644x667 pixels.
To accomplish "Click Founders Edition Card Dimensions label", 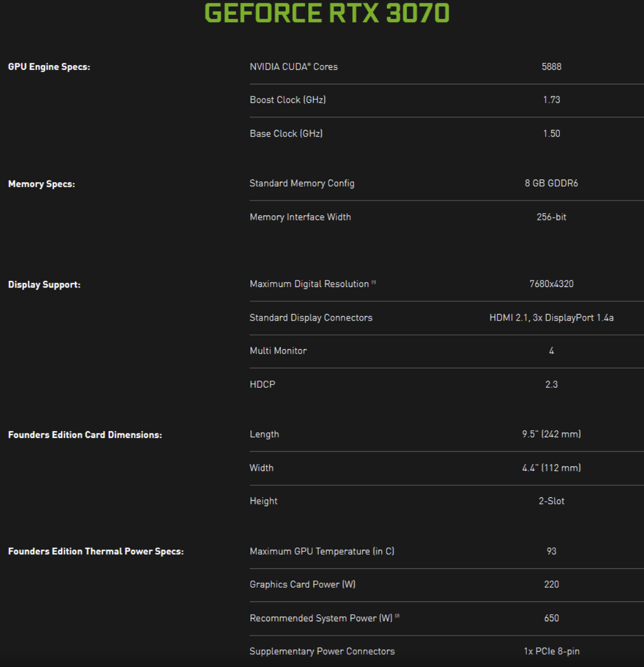I will click(x=85, y=435).
